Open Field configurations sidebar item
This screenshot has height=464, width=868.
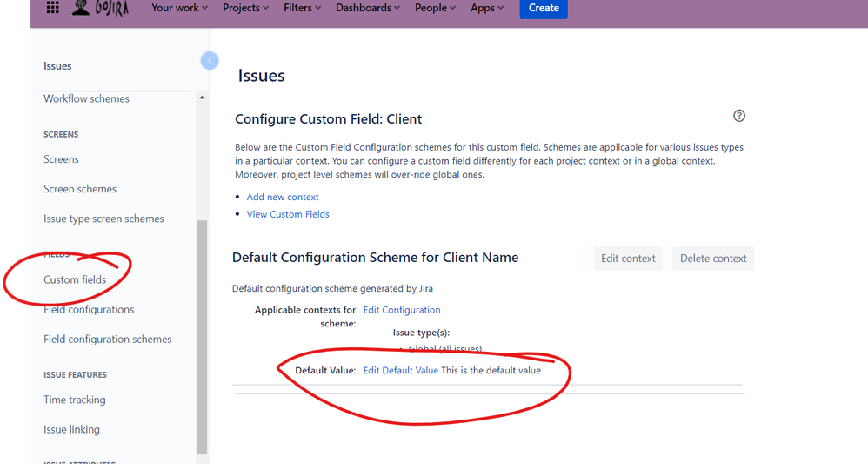[x=89, y=309]
